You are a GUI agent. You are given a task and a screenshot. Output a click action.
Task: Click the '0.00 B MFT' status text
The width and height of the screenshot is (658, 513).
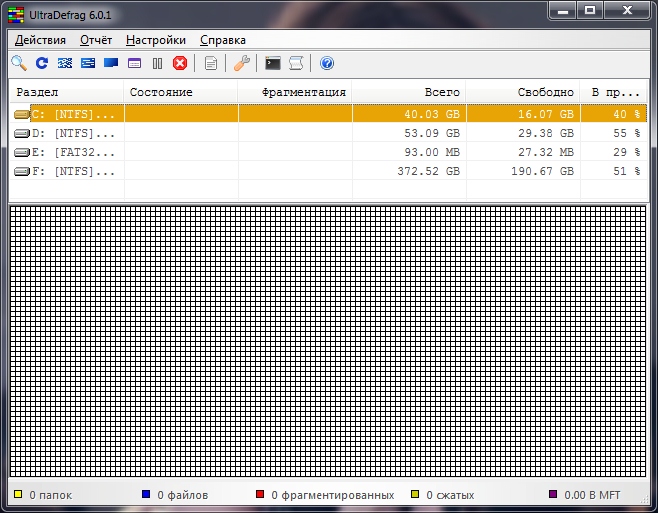[x=592, y=495]
